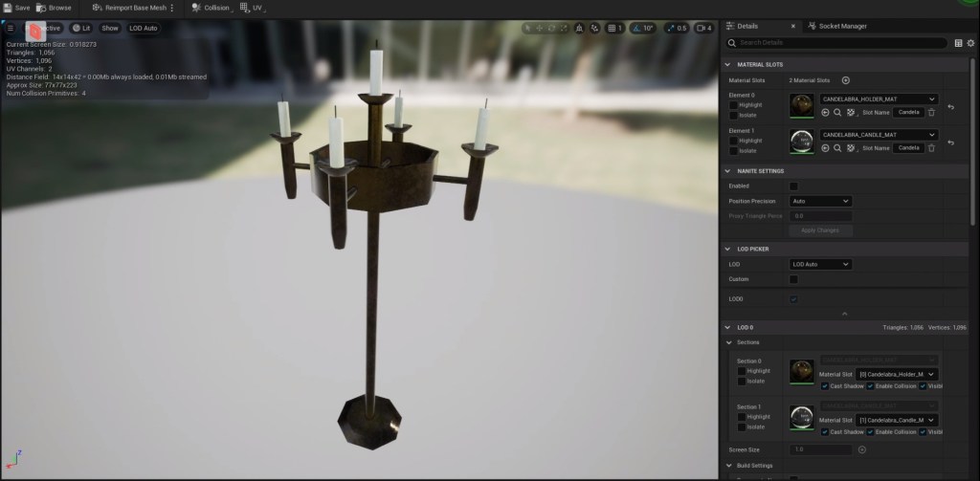
Task: Add a new material slot with plus icon
Action: coord(845,80)
